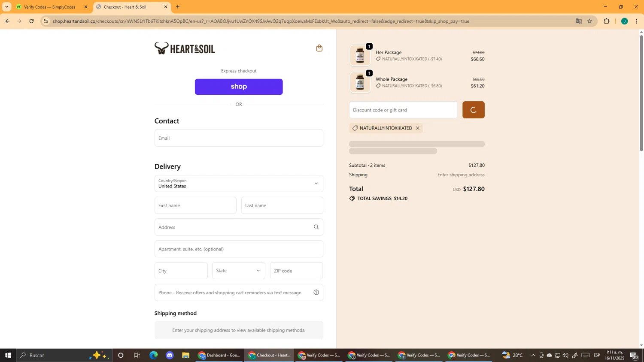Show hidden system tray icons

533,356
